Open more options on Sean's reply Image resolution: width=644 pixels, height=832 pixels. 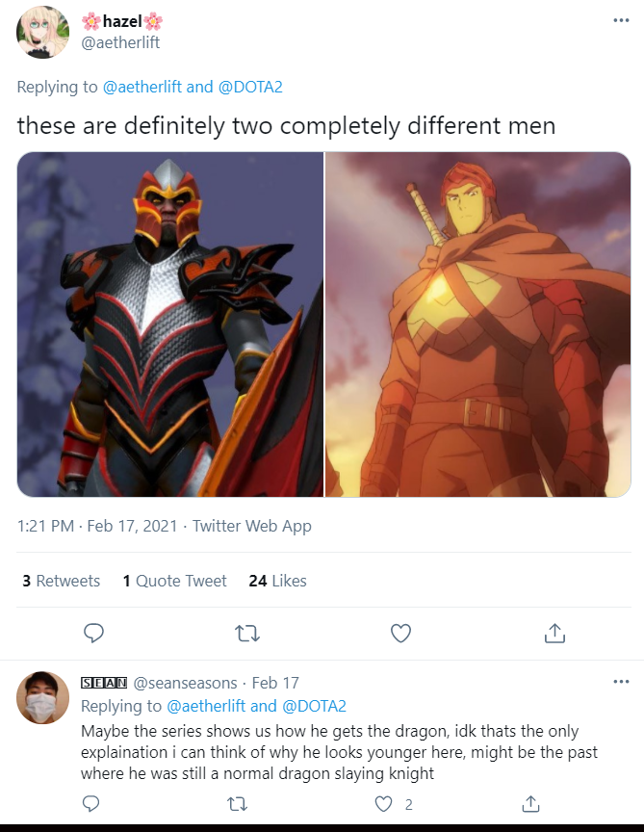tap(621, 682)
